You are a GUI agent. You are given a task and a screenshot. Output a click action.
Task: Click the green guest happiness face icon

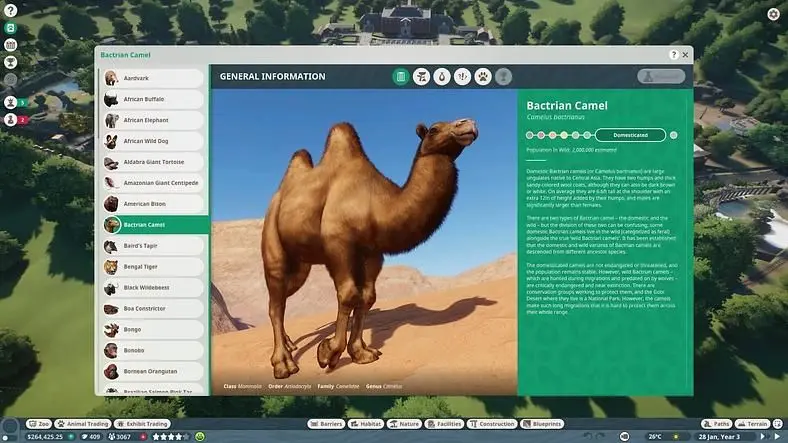pos(200,437)
